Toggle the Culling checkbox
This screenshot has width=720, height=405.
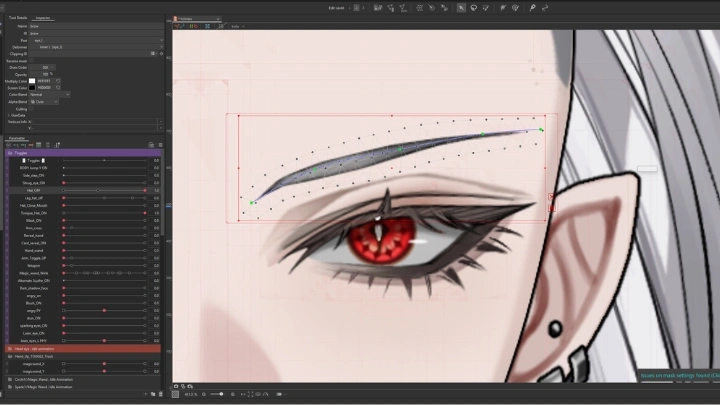point(32,109)
